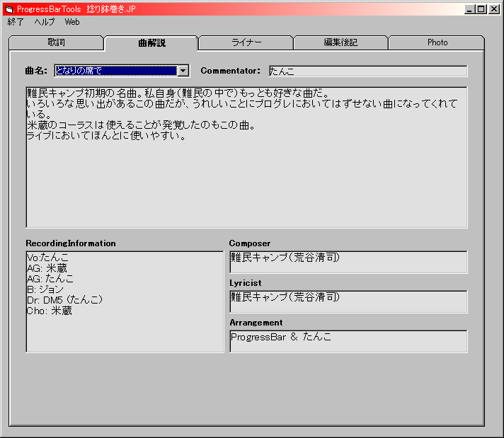Open the 編集後記 tab

click(340, 42)
